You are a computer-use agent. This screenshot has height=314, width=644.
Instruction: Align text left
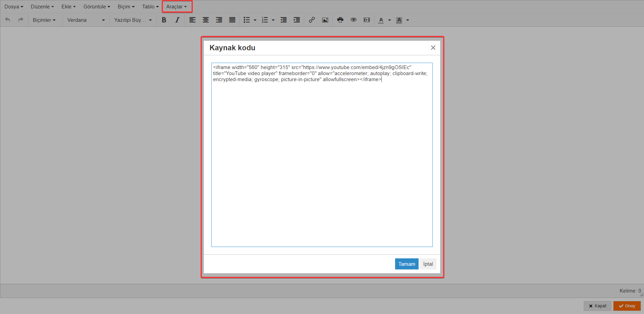pyautogui.click(x=193, y=20)
